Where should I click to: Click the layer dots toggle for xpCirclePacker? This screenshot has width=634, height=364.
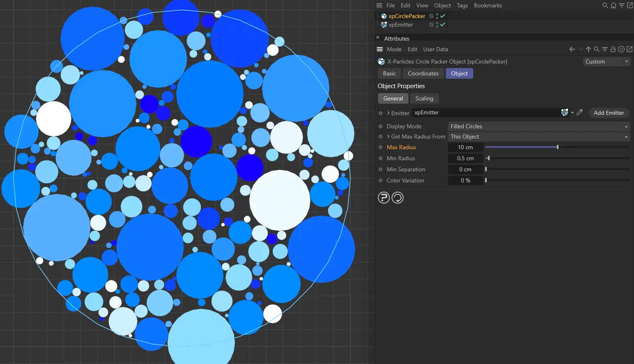click(x=437, y=16)
